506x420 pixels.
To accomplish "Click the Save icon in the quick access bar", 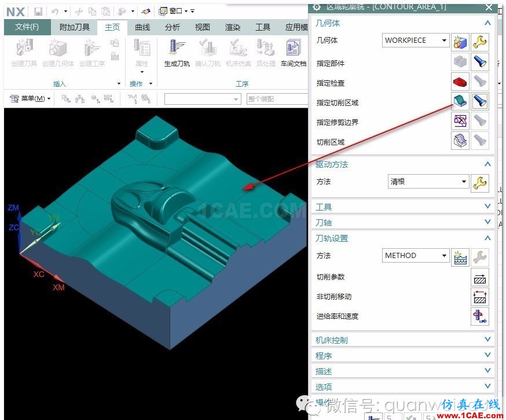I will [38, 12].
